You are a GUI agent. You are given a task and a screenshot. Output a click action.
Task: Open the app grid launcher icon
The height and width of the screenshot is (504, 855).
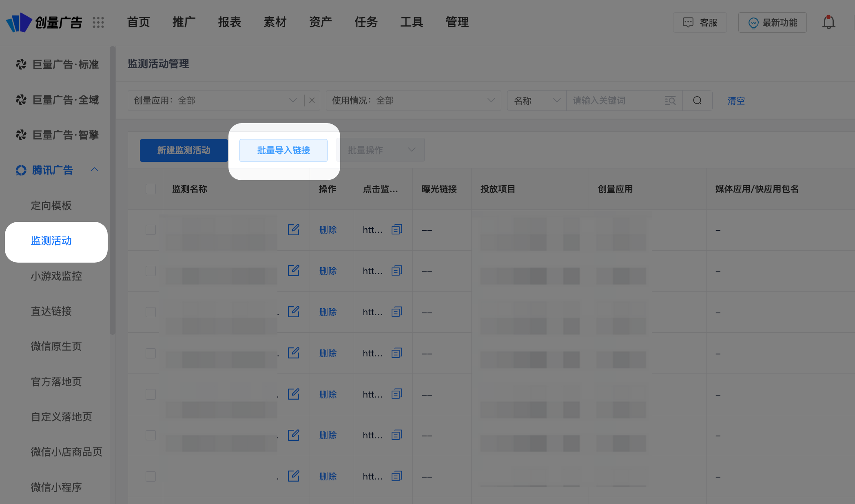click(98, 22)
